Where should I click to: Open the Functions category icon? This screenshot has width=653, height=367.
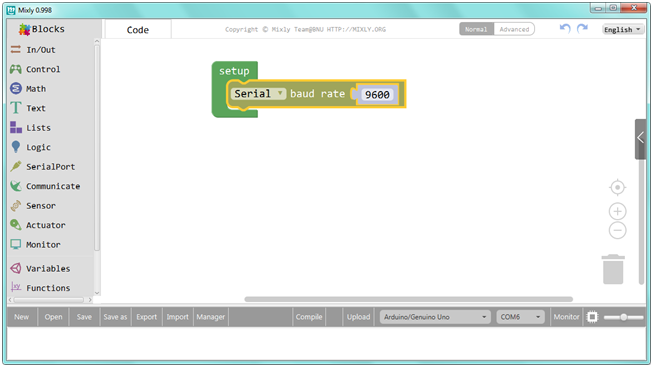coord(15,287)
